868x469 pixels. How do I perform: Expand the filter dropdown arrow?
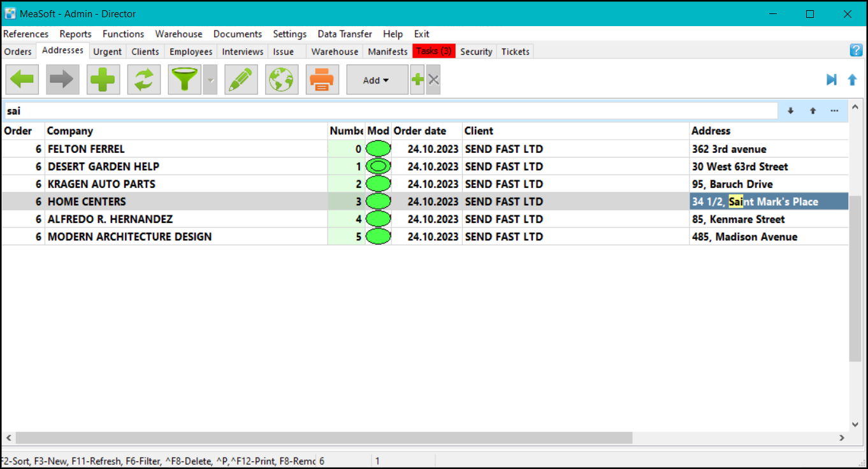(x=210, y=81)
